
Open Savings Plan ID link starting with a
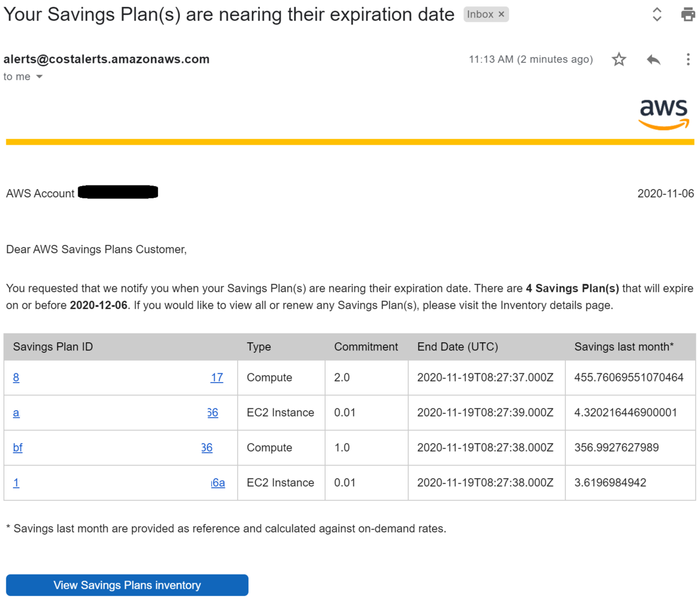click(16, 412)
